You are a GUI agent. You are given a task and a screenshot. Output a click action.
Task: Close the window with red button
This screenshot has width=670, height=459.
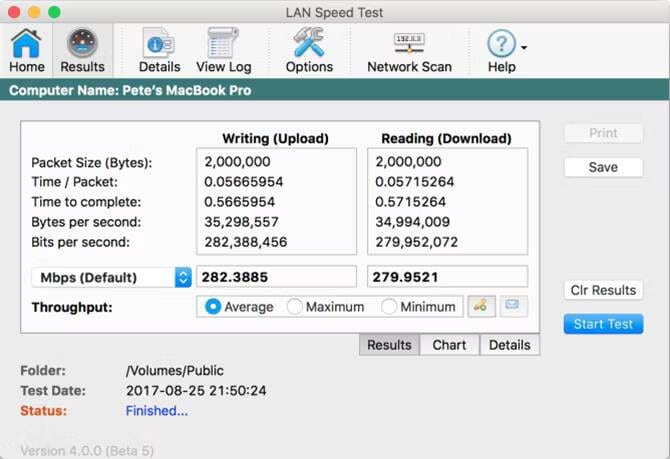(14, 12)
